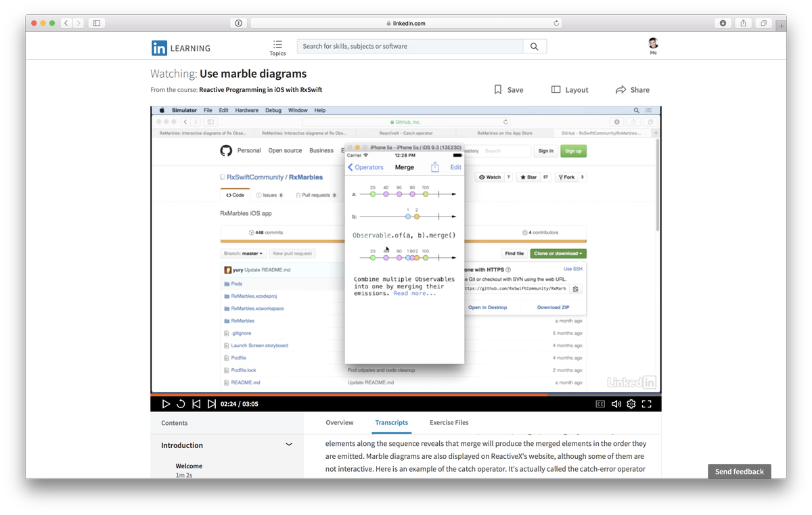Skip to the previous video
The height and width of the screenshot is (515, 812).
[x=196, y=404]
